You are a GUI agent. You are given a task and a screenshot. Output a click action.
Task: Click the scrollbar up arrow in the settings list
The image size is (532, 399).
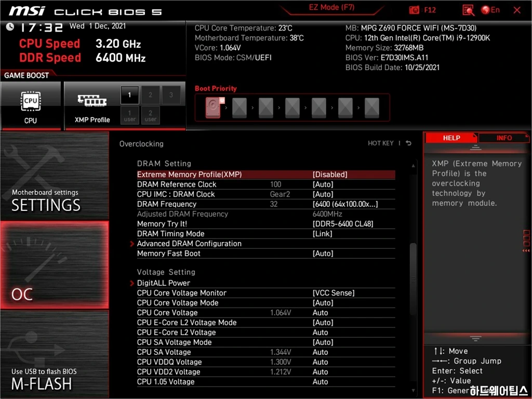coord(413,166)
